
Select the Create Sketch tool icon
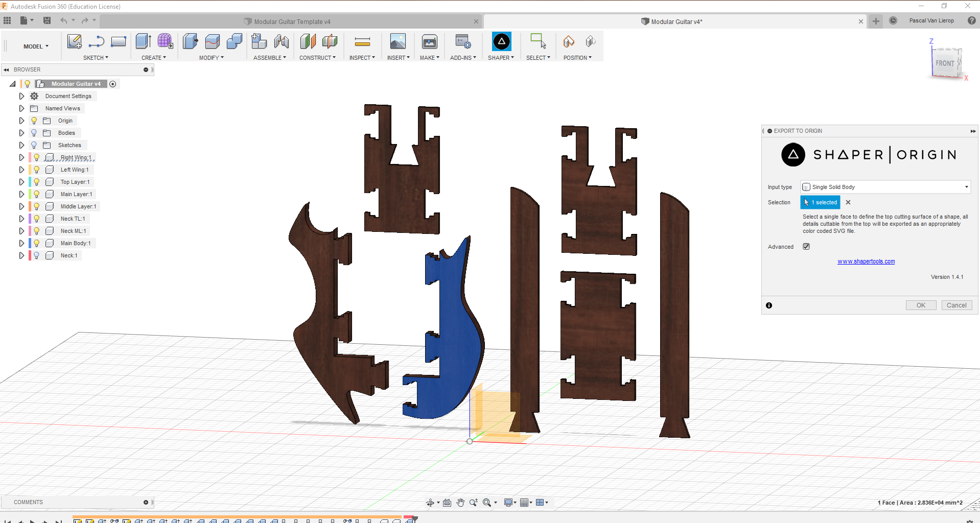75,42
